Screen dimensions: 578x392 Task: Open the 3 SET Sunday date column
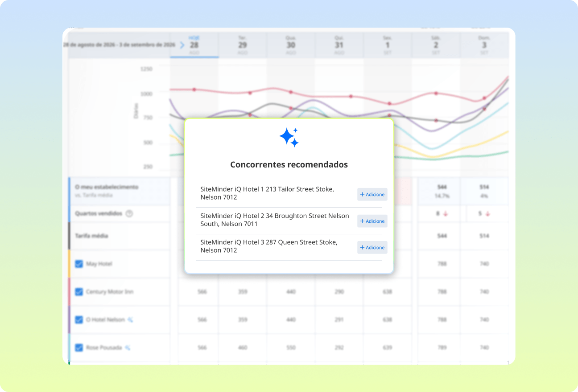click(x=484, y=45)
